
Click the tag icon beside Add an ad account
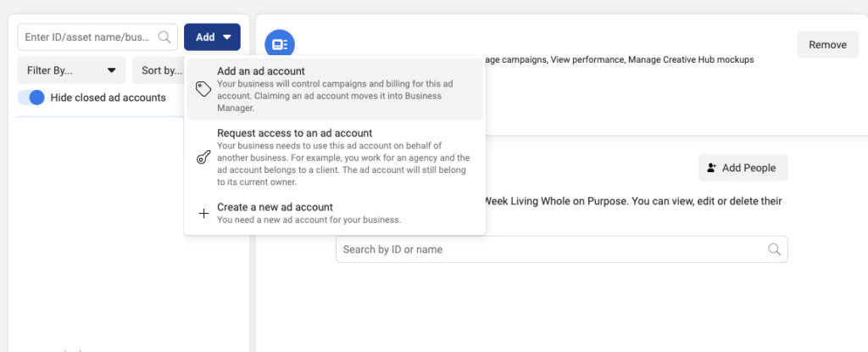point(203,89)
